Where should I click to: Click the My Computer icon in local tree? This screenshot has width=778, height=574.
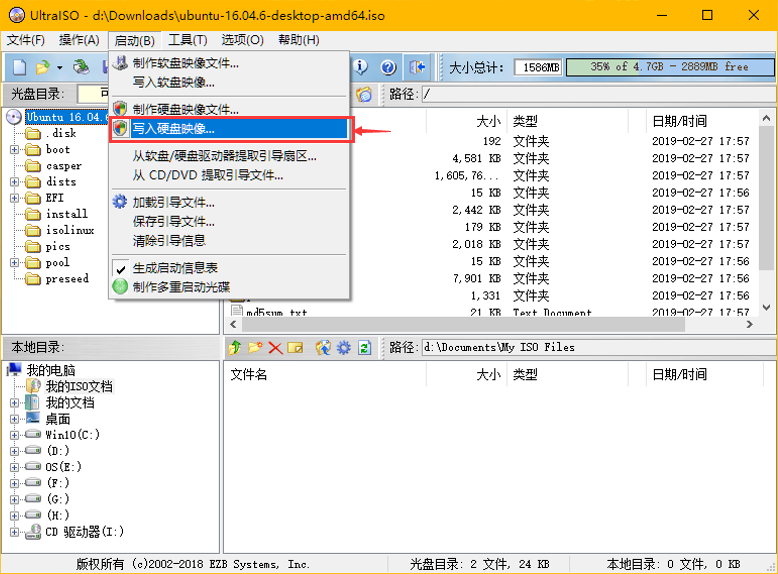pyautogui.click(x=14, y=370)
